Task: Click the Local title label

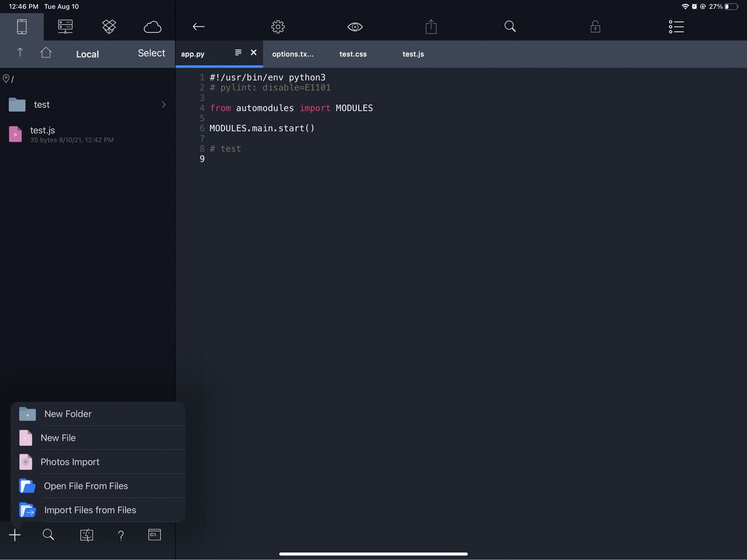Action: pyautogui.click(x=87, y=54)
